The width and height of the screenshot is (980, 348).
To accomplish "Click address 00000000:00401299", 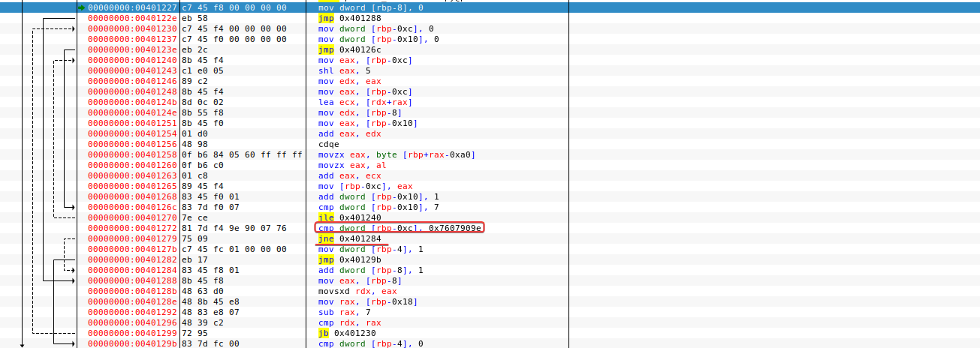I will tap(133, 333).
